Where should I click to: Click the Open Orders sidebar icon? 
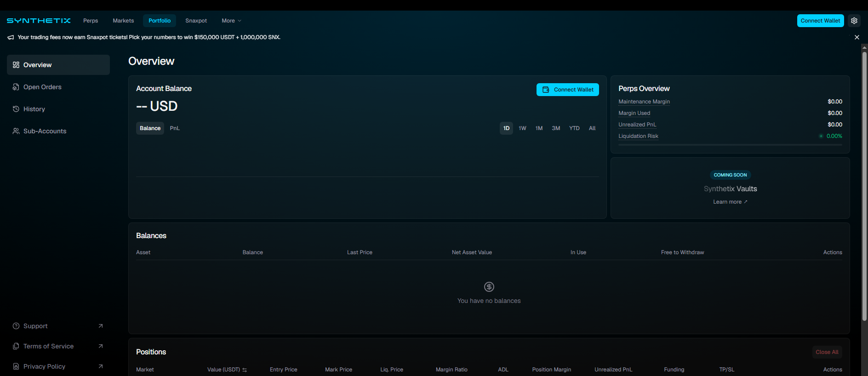16,87
